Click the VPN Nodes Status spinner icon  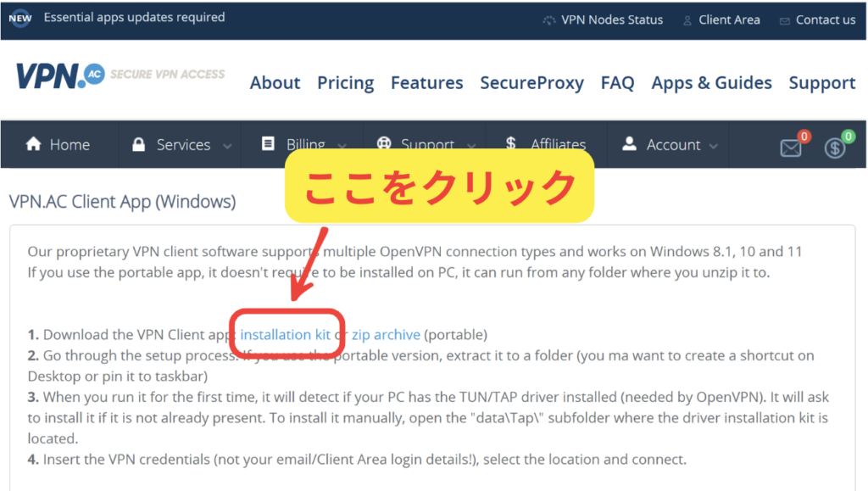(x=548, y=20)
